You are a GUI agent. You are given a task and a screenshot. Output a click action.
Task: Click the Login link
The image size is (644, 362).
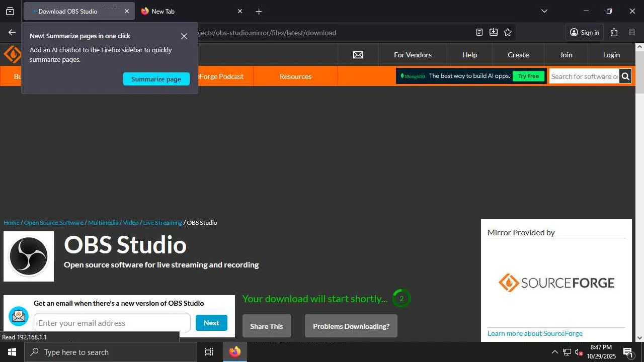click(611, 55)
